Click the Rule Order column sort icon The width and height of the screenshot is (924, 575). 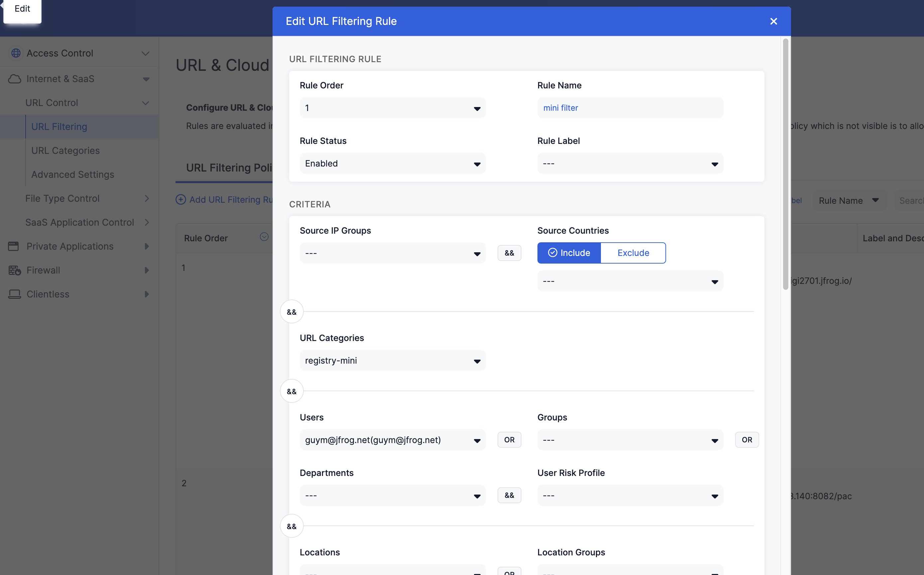264,237
